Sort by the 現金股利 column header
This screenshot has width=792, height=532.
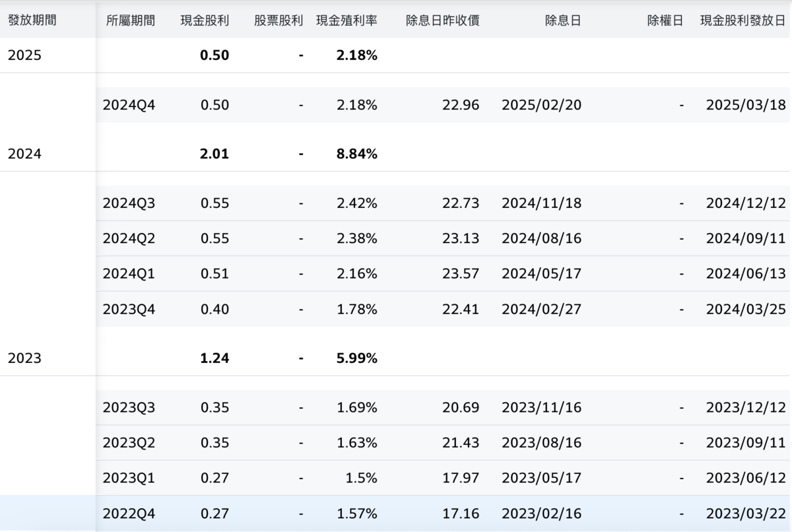point(205,20)
